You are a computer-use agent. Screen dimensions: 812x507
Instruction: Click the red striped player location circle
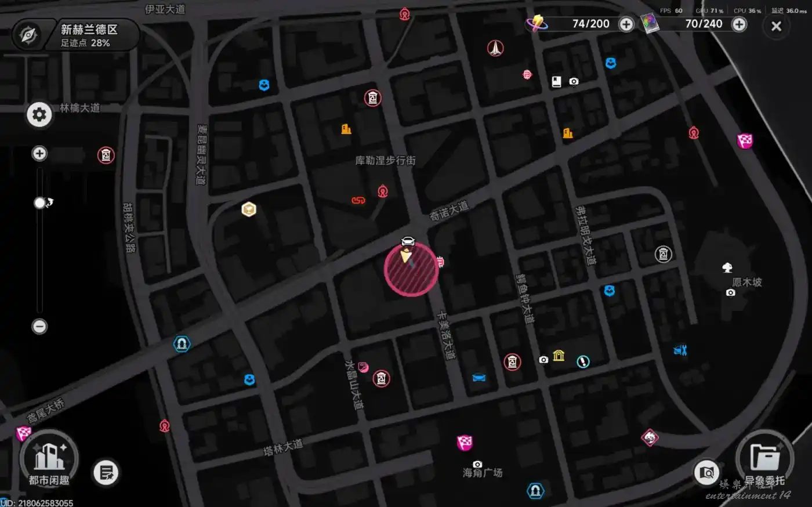pyautogui.click(x=411, y=270)
